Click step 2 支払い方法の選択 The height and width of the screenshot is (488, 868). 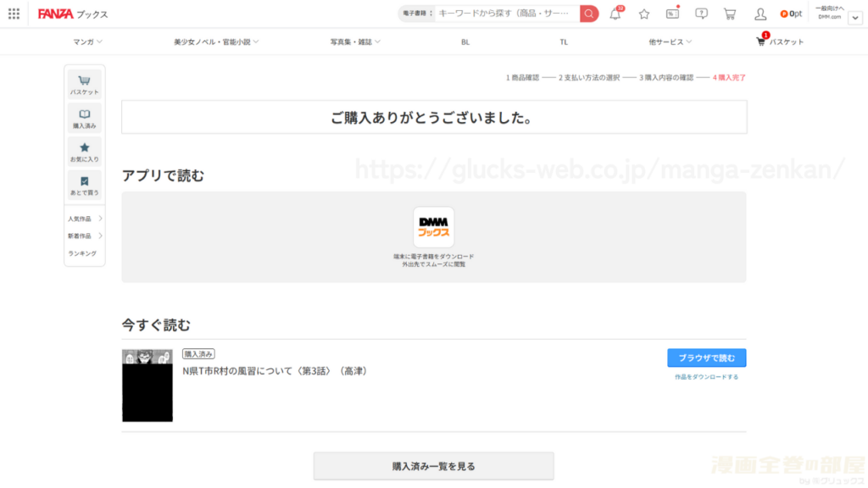pyautogui.click(x=589, y=77)
